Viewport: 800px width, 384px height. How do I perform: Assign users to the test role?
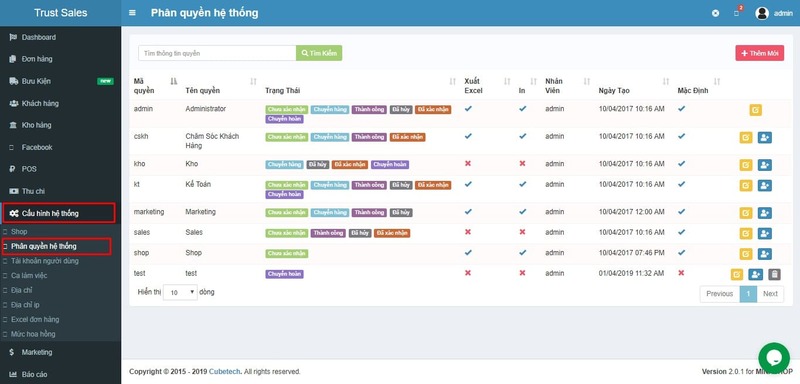(x=755, y=274)
